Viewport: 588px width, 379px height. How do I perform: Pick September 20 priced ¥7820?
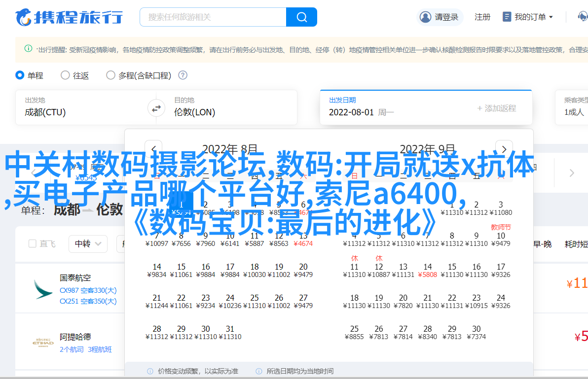click(x=403, y=302)
